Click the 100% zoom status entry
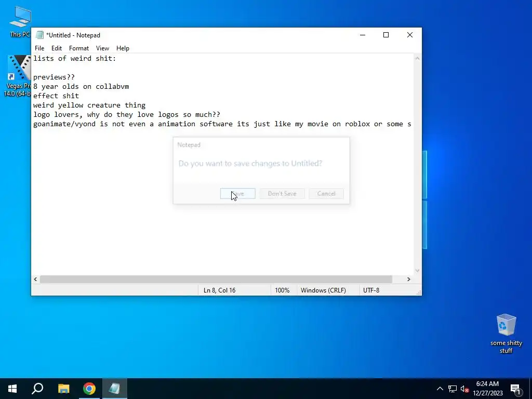532x399 pixels. point(282,290)
